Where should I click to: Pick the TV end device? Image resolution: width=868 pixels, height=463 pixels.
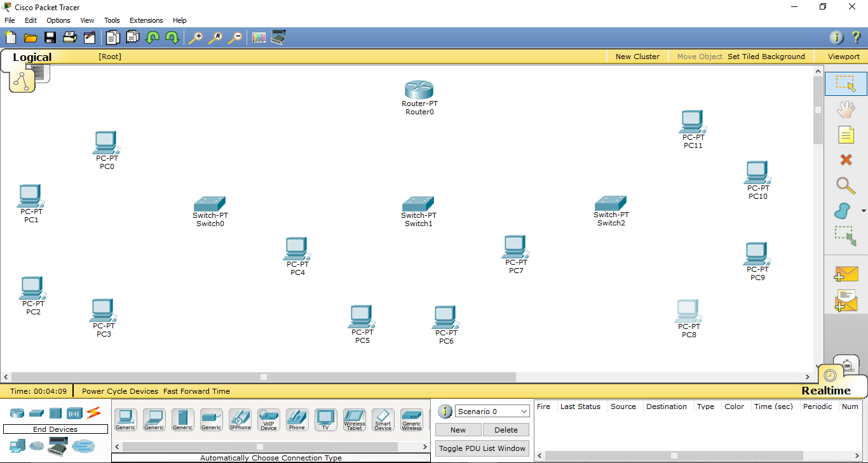(326, 420)
